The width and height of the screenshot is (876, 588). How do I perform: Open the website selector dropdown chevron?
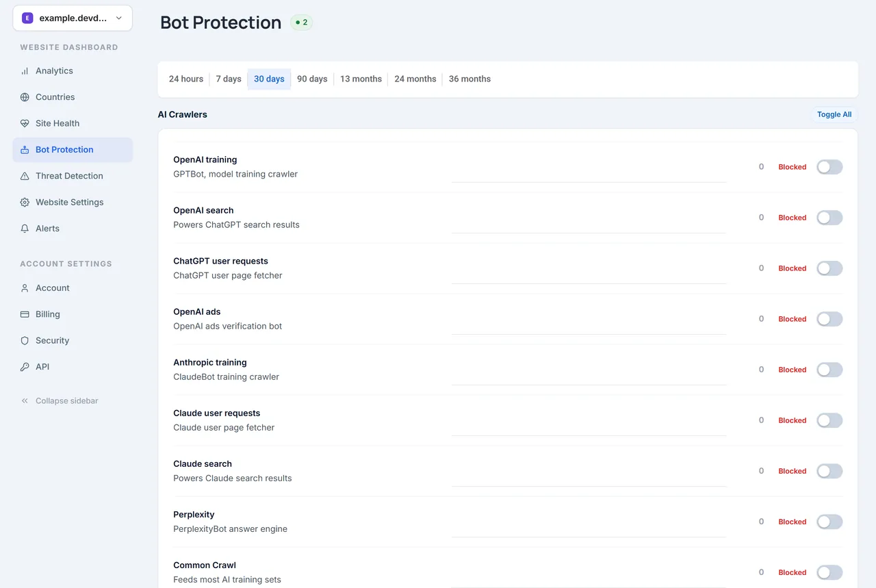118,18
